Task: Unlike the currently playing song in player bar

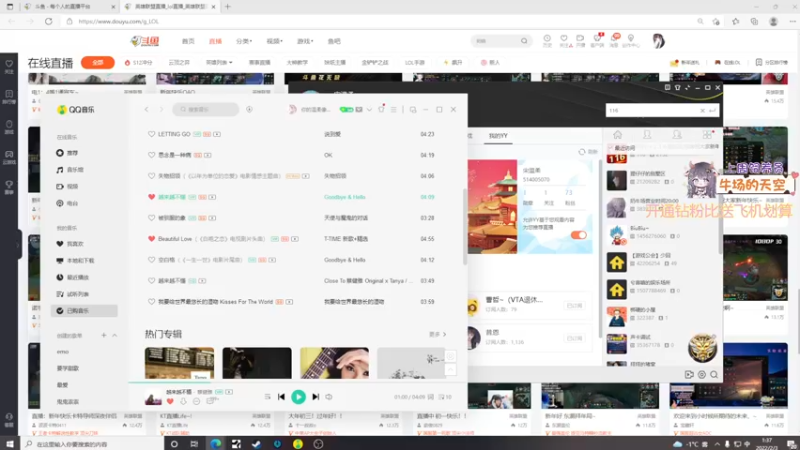Action: click(170, 402)
